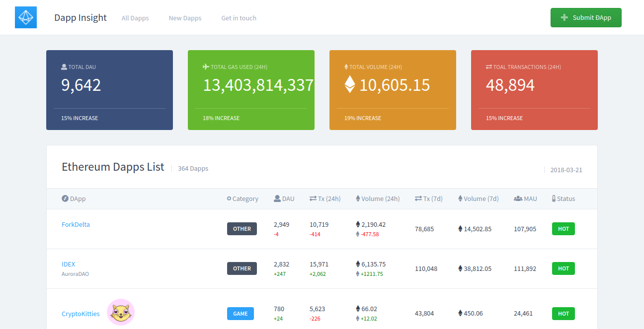Click the 18% INCREASE text on gas card

[x=221, y=118]
